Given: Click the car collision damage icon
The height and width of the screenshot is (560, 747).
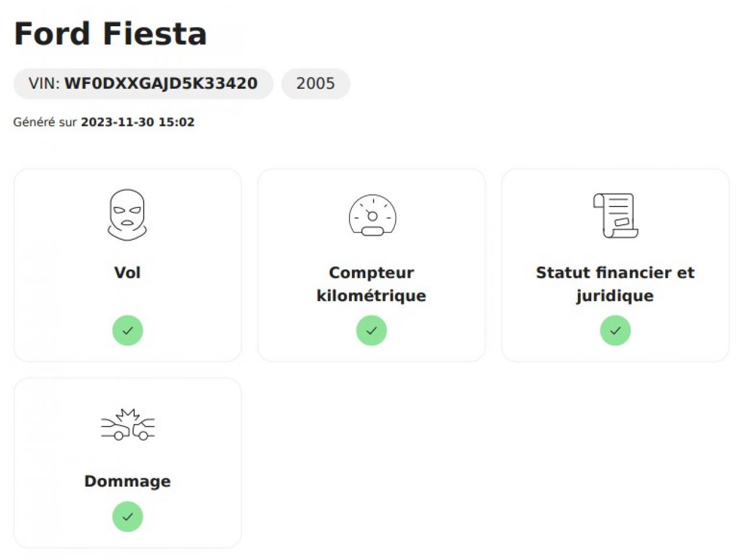Looking at the screenshot, I should pos(127,425).
